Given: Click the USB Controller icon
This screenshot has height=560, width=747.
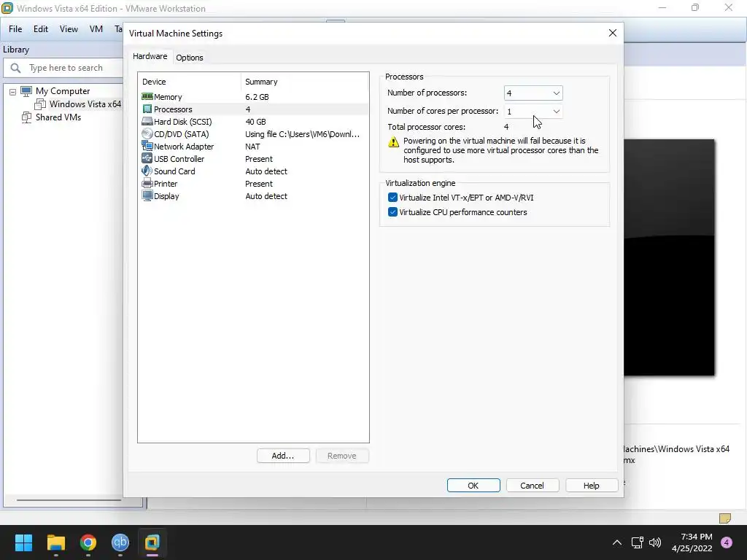Looking at the screenshot, I should point(147,158).
